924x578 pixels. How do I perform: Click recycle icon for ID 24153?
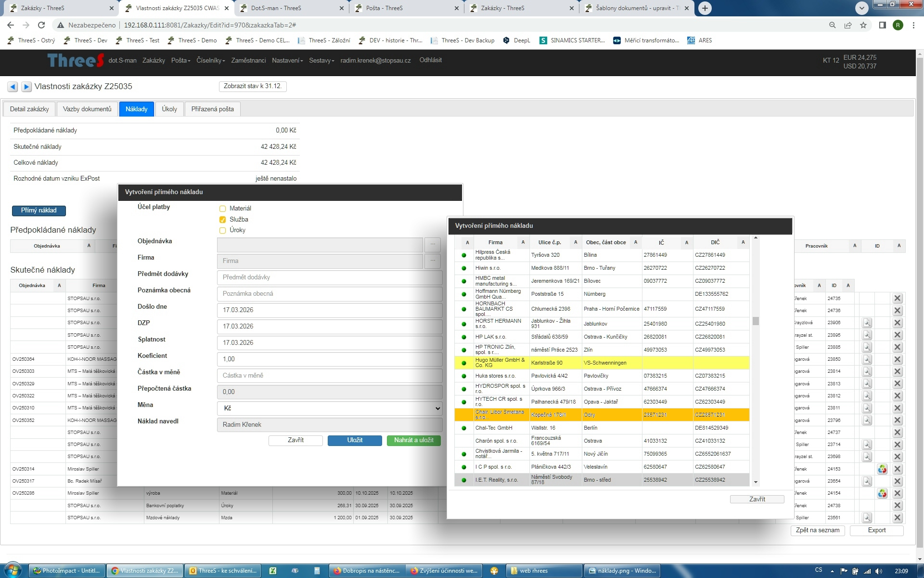tap(882, 469)
